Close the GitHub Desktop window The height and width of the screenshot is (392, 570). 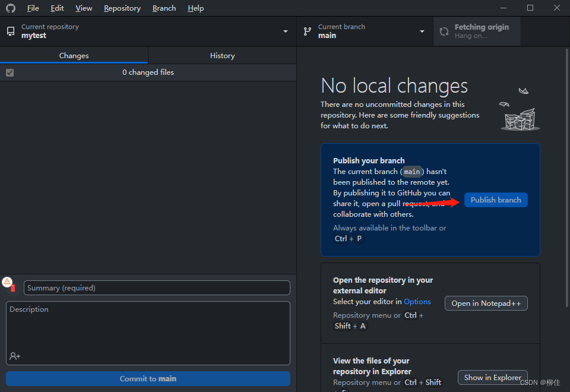(556, 8)
